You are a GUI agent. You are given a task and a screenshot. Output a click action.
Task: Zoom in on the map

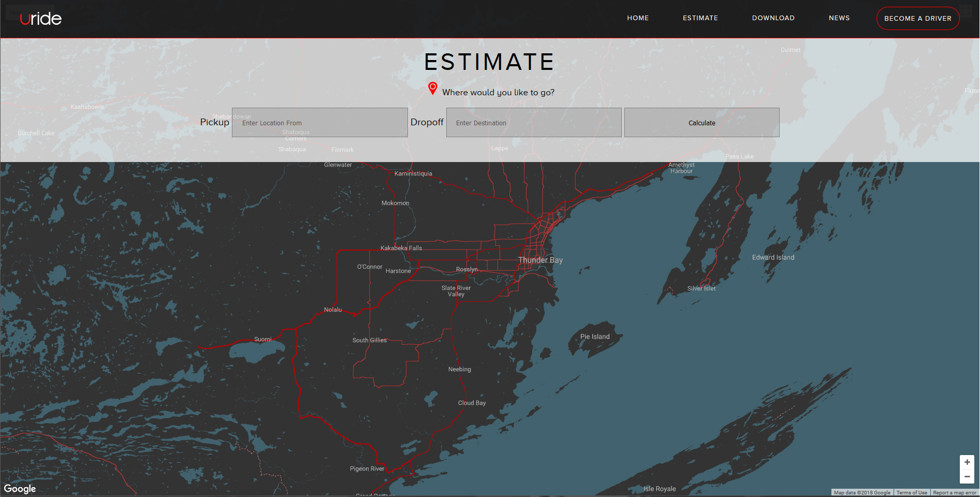967,462
